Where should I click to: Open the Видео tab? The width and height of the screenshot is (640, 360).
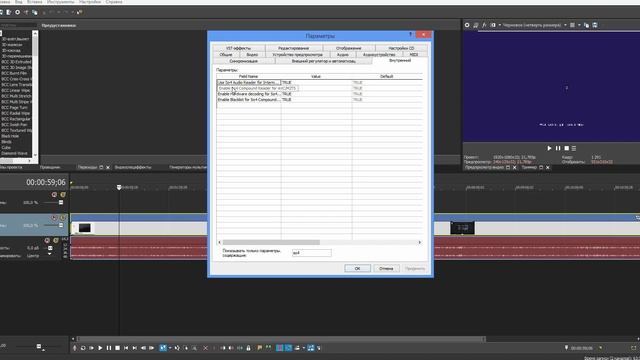(252, 54)
